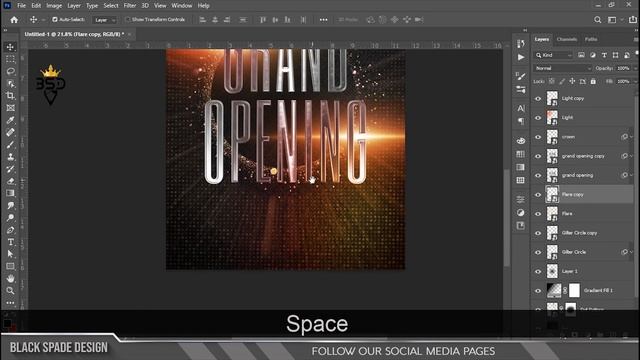Select the Glitter Circle copy layer
The width and height of the screenshot is (640, 360).
pyautogui.click(x=582, y=233)
